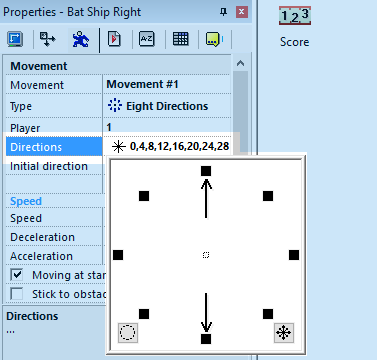377x360 pixels.
Task: Open the Runtime options properties tab
Action: pyautogui.click(x=114, y=39)
